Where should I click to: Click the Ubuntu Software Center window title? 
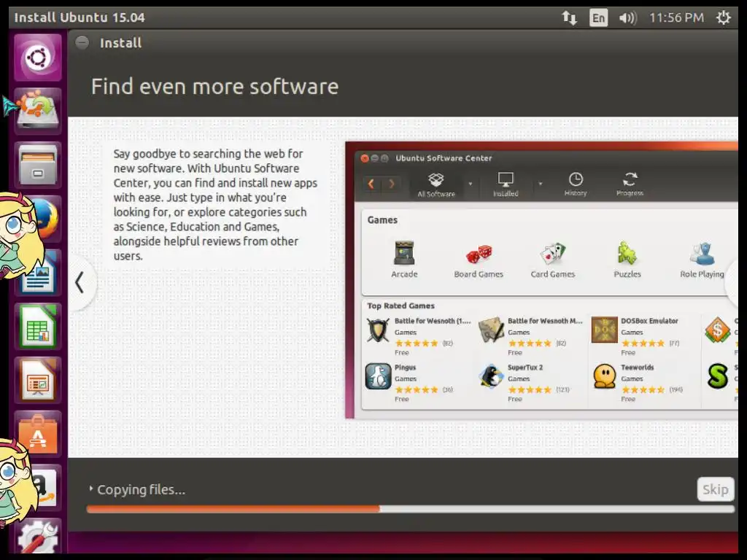pos(444,158)
